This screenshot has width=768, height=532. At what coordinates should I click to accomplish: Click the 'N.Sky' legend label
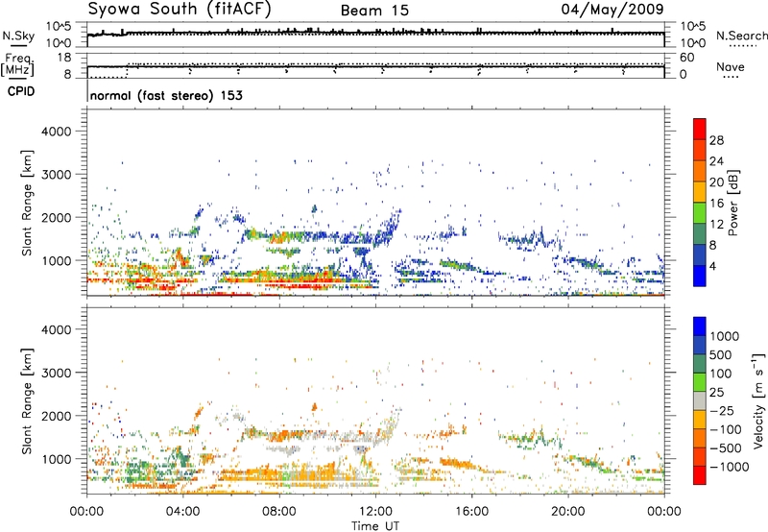18,36
